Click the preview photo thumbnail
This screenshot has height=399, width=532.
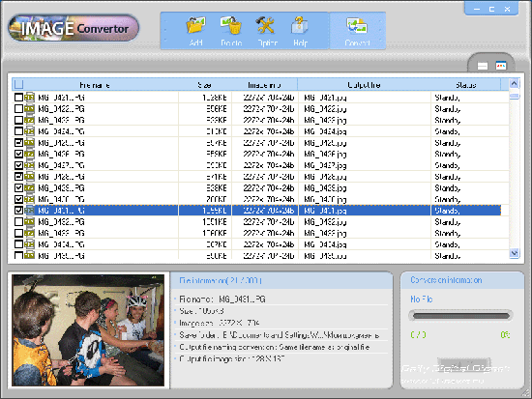coord(88,330)
